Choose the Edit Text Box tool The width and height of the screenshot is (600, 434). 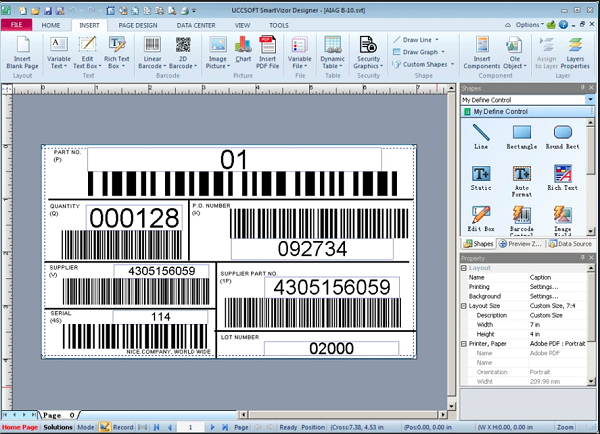pyautogui.click(x=87, y=53)
